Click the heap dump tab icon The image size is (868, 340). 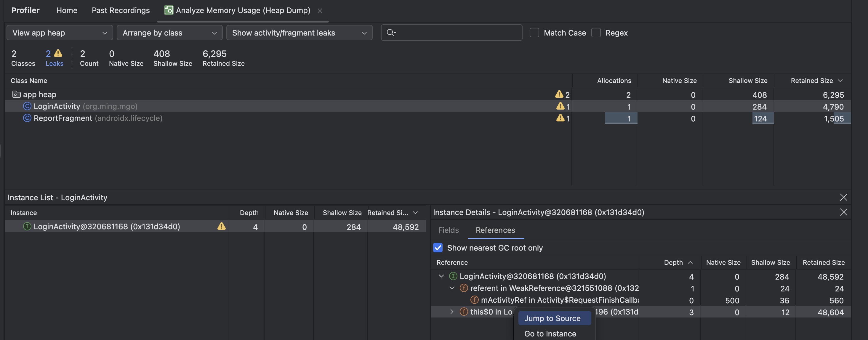click(169, 10)
